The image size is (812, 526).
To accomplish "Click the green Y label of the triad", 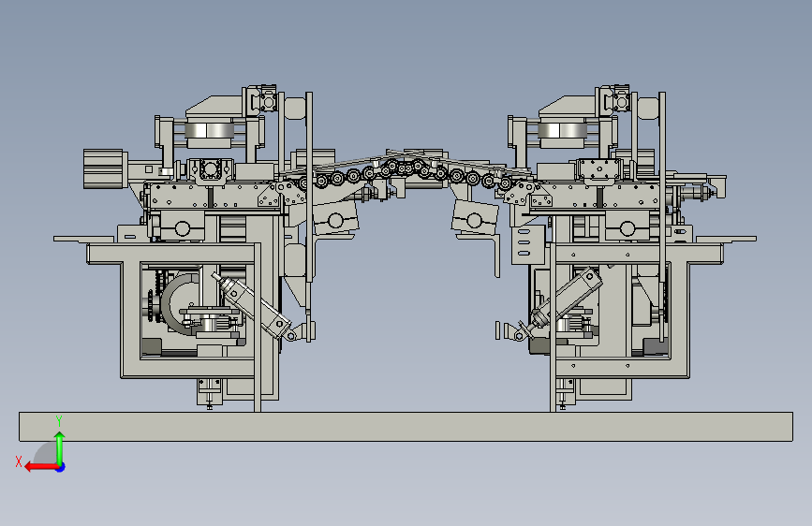I will [59, 421].
